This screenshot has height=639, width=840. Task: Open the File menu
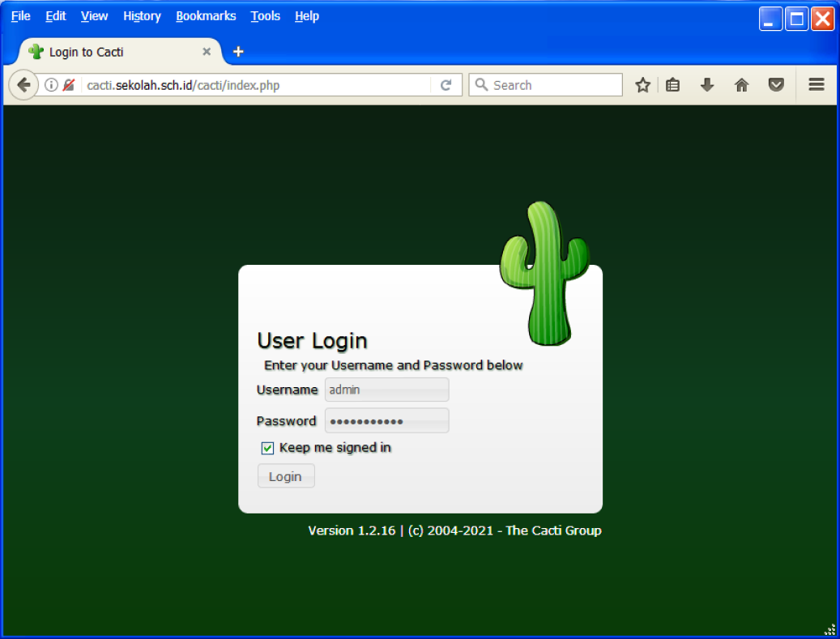pyautogui.click(x=20, y=16)
